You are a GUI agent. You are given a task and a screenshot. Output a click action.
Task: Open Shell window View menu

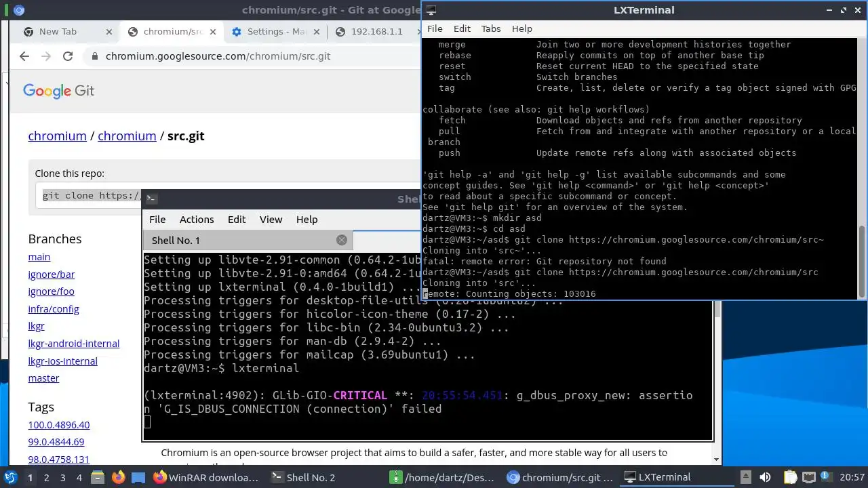pos(271,219)
